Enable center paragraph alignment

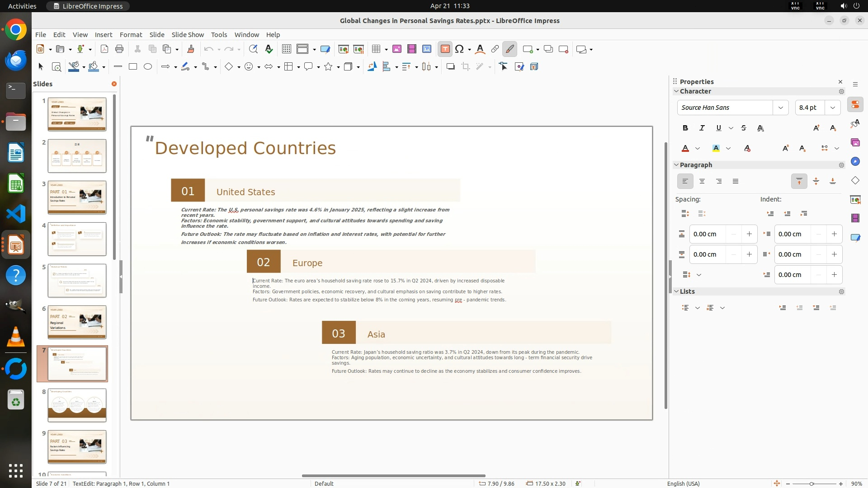[x=702, y=182]
